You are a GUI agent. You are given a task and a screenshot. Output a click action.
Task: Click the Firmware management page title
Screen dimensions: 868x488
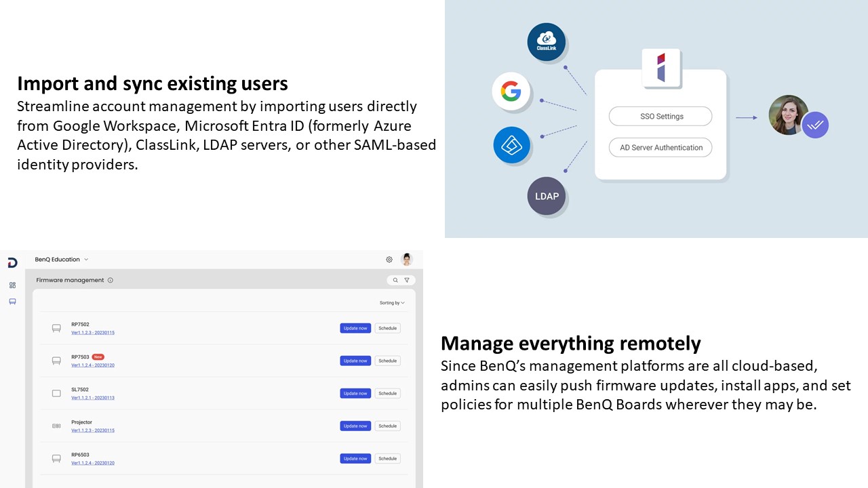(70, 280)
